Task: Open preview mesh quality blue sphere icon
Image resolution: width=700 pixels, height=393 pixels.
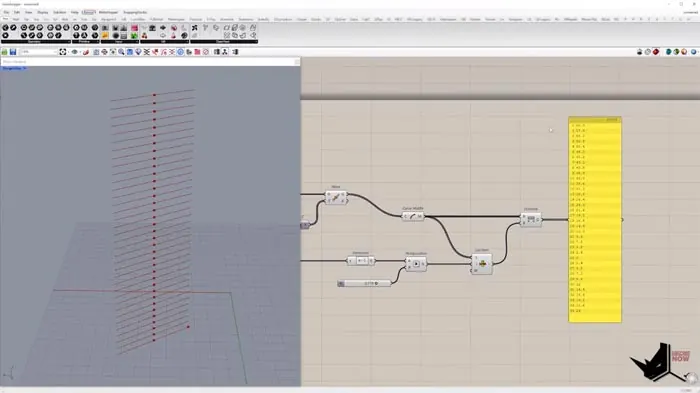Action: pos(694,52)
